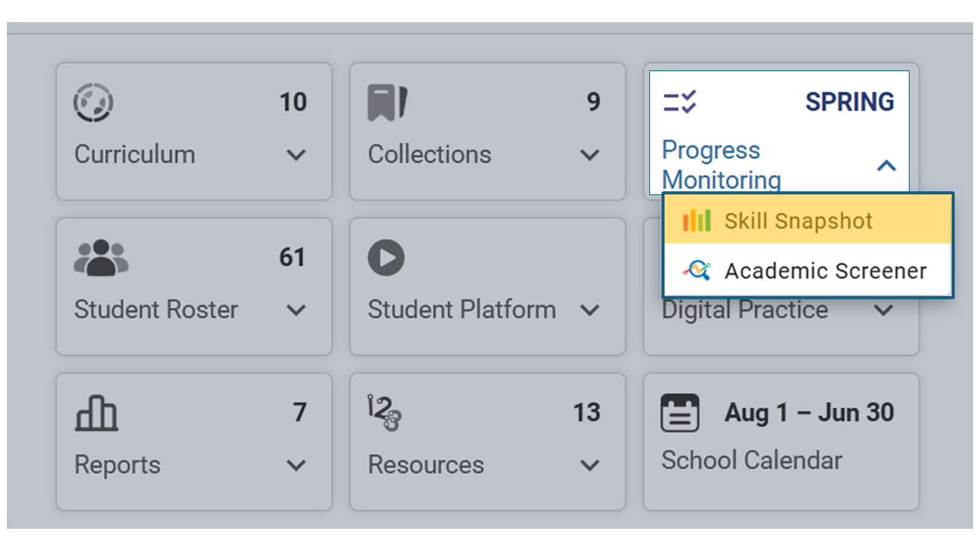Click the Student Platform label
Viewport: 980px width, 551px height.
[x=462, y=310]
